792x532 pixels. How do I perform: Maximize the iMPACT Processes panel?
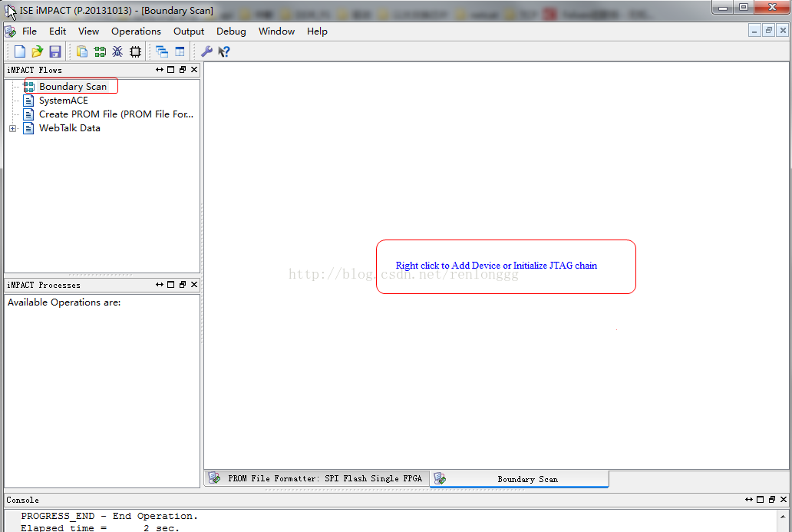pyautogui.click(x=170, y=285)
